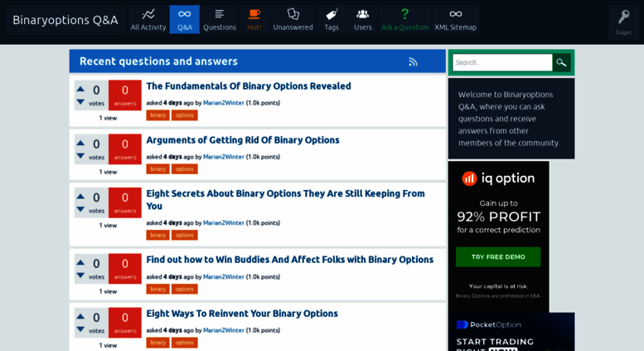Open the Tags page

(x=332, y=19)
